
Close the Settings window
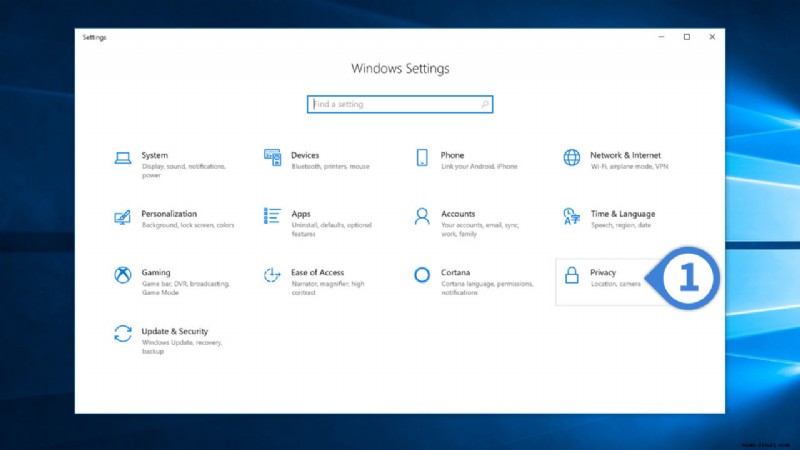pyautogui.click(x=712, y=37)
